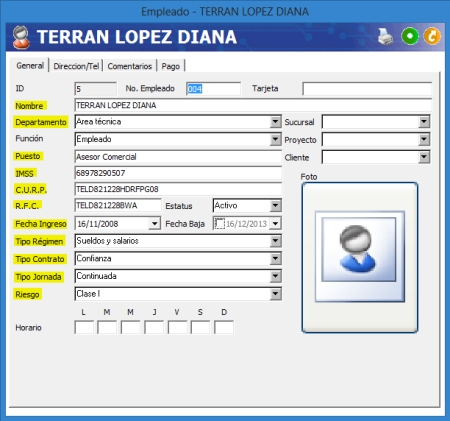Open the Departamento dropdown
The height and width of the screenshot is (421, 450).
[x=275, y=122]
